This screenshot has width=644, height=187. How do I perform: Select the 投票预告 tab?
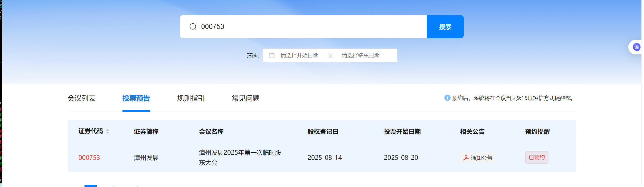pyautogui.click(x=136, y=98)
